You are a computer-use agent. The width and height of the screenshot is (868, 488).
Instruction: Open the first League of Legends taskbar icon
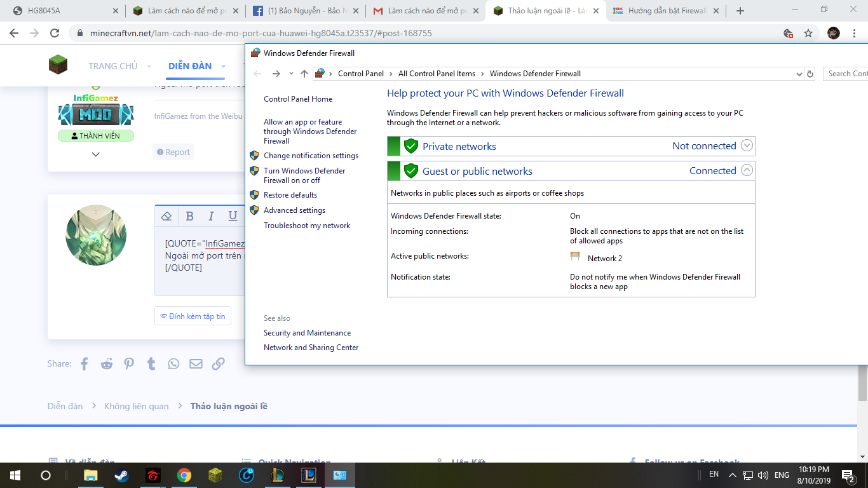[277, 475]
